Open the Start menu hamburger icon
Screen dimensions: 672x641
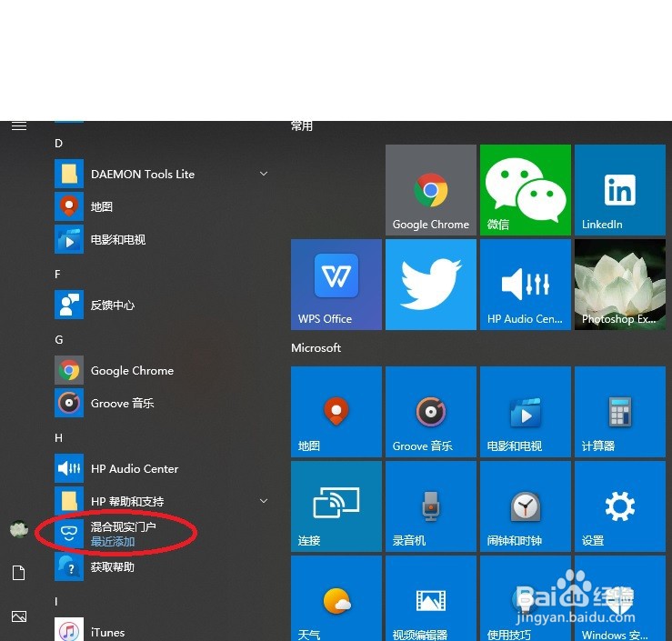[19, 125]
